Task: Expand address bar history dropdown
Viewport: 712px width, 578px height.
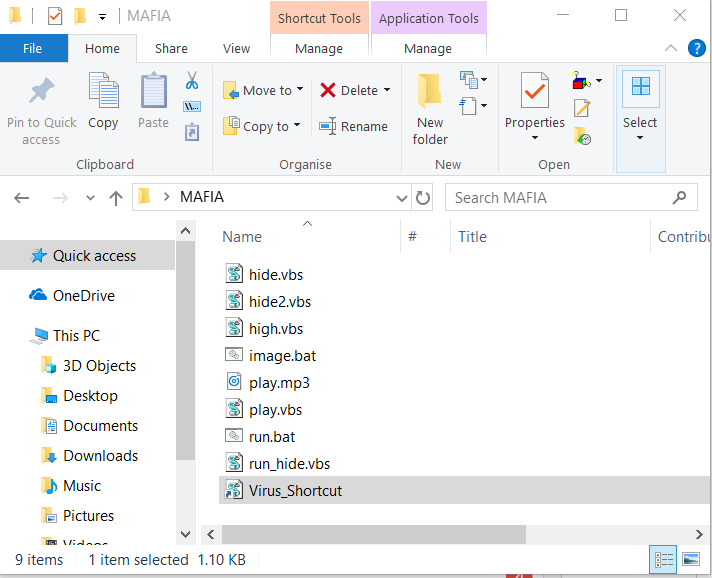Action: [401, 198]
